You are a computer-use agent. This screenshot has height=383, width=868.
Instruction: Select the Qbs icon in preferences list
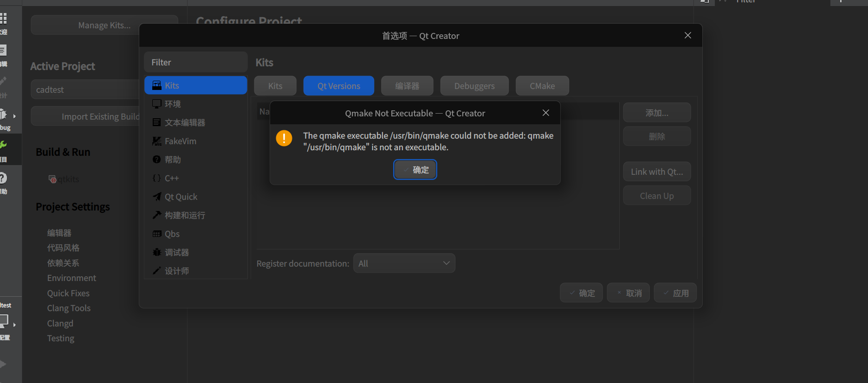157,234
